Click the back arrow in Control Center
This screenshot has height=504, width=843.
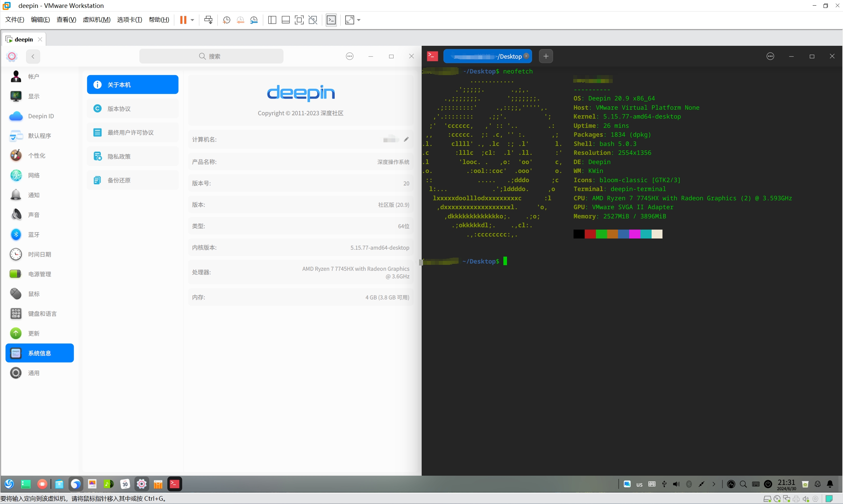pos(33,56)
